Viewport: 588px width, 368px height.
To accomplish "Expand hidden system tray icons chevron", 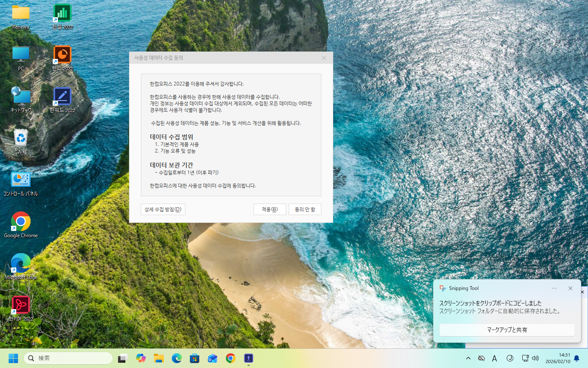I will tap(468, 358).
